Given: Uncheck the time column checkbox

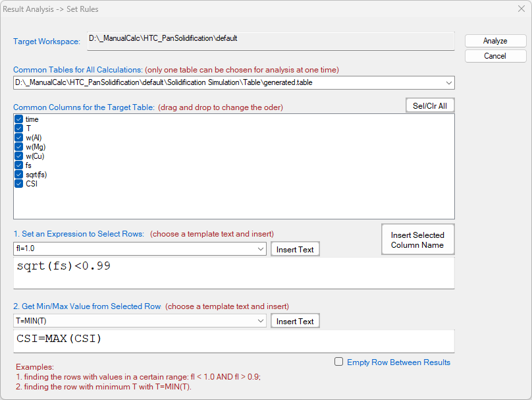Looking at the screenshot, I should (x=19, y=119).
